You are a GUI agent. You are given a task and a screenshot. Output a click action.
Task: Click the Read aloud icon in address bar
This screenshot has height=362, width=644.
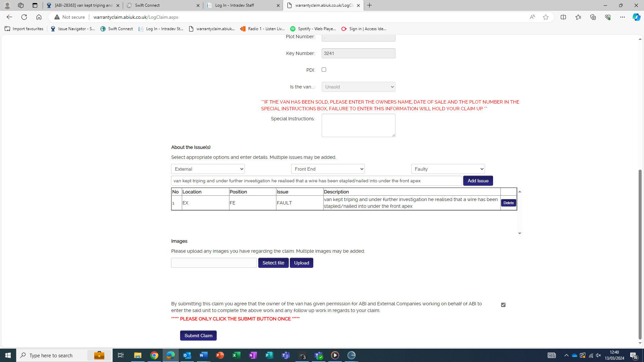(532, 17)
